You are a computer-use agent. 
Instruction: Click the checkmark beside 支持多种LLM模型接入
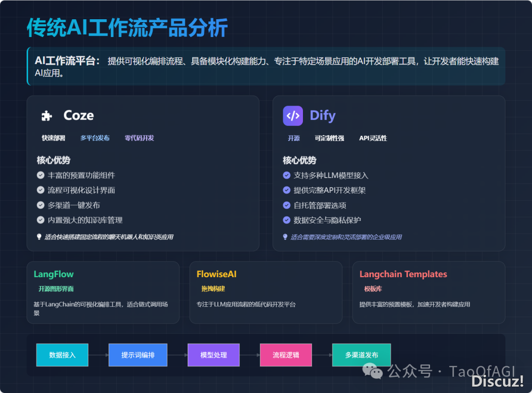tap(287, 175)
